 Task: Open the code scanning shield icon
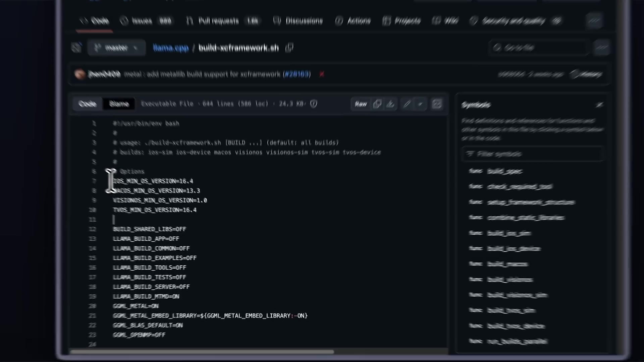(x=314, y=104)
